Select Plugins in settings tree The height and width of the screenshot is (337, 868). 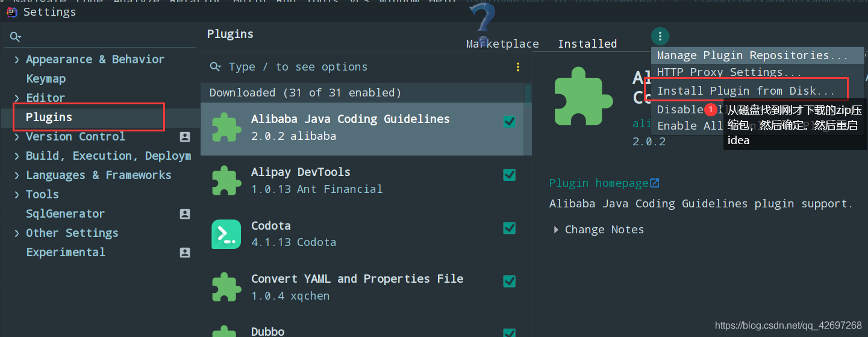pyautogui.click(x=49, y=118)
